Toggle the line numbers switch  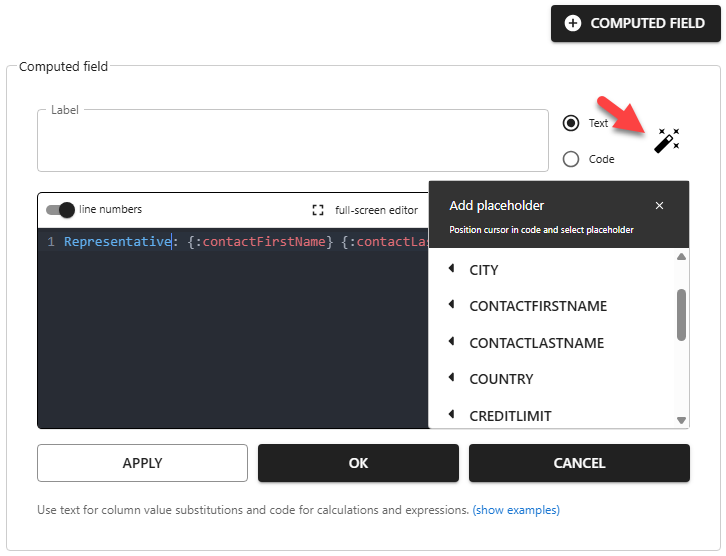pyautogui.click(x=61, y=210)
